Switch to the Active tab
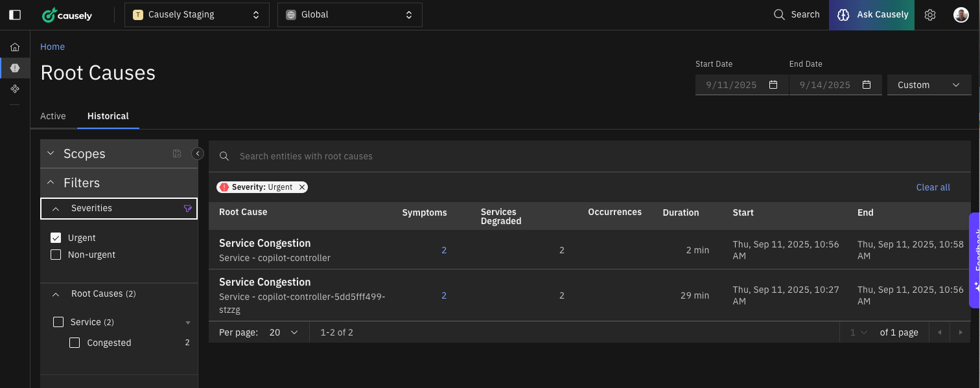980x388 pixels. pyautogui.click(x=53, y=116)
